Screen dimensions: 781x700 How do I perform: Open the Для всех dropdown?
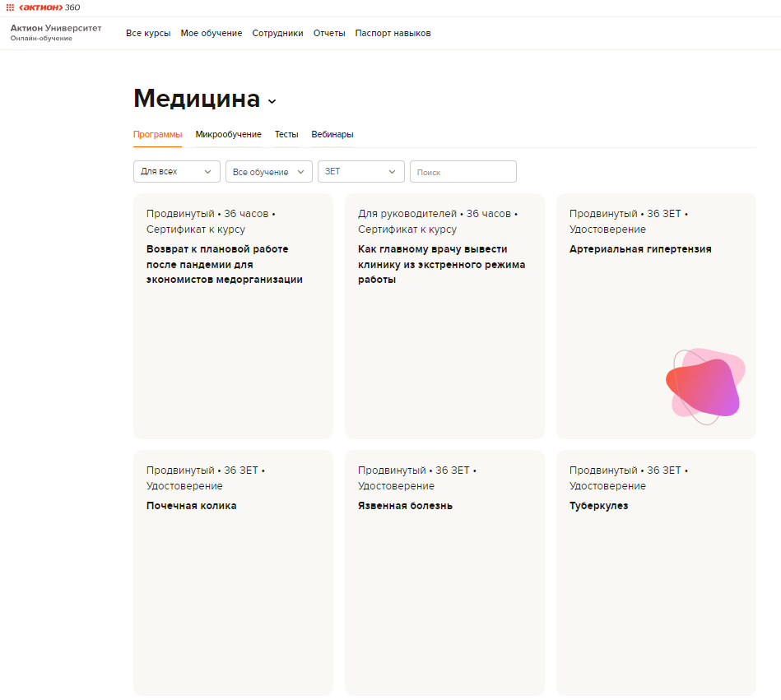176,171
